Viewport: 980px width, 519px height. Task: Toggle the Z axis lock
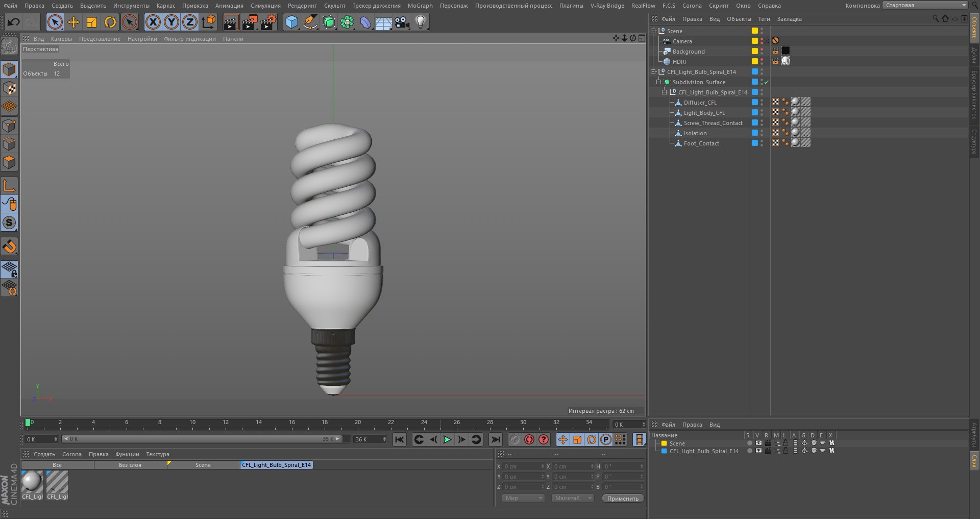tap(190, 22)
